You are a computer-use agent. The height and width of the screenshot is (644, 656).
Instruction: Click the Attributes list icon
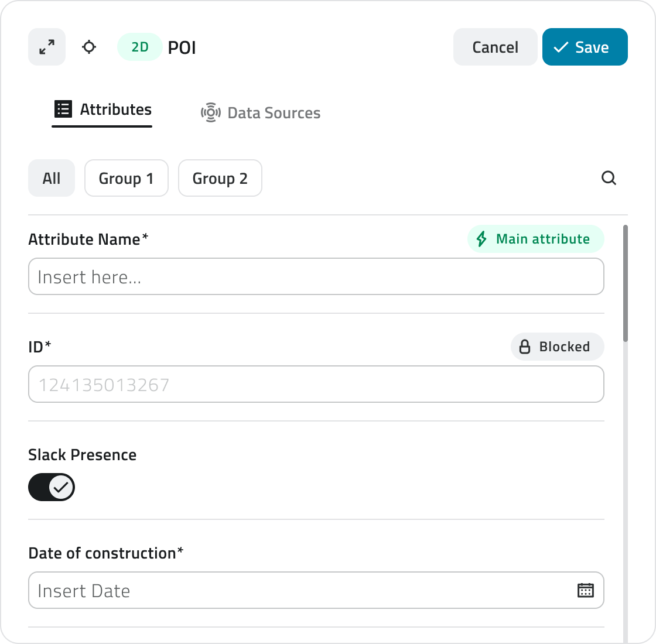click(63, 109)
